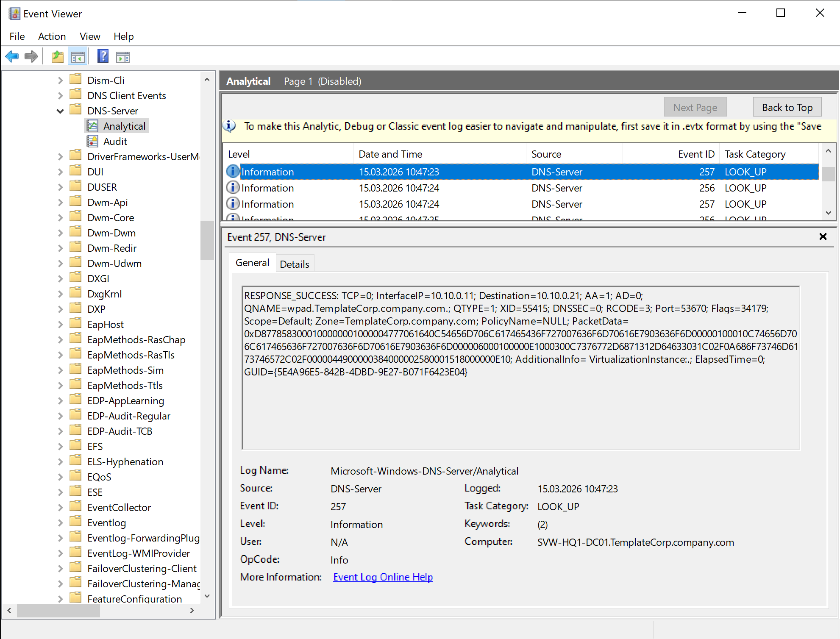Select the Audit log icon under DNS-Server
The width and height of the screenshot is (840, 639).
tap(92, 142)
